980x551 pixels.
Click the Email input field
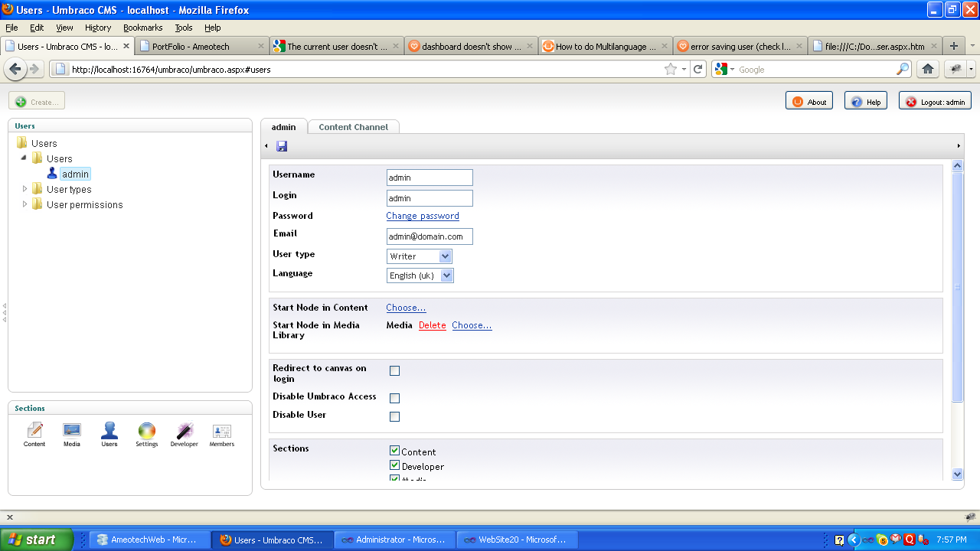coord(430,236)
